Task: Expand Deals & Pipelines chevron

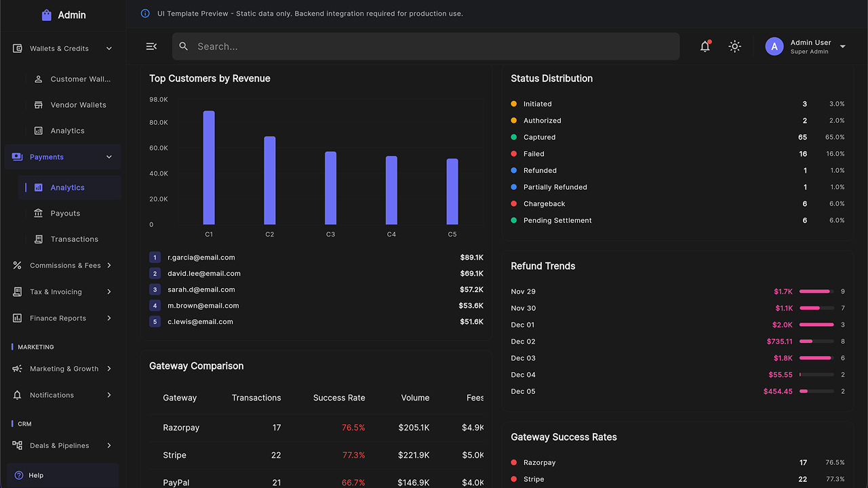Action: 109,445
